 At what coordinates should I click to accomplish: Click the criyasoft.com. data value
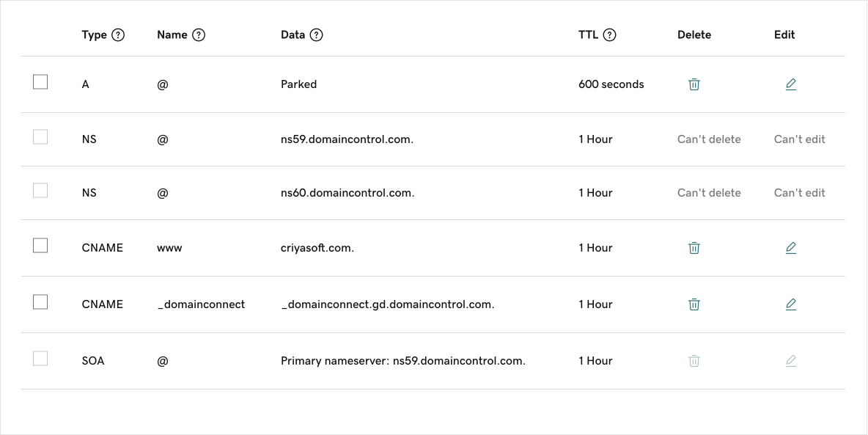(317, 248)
